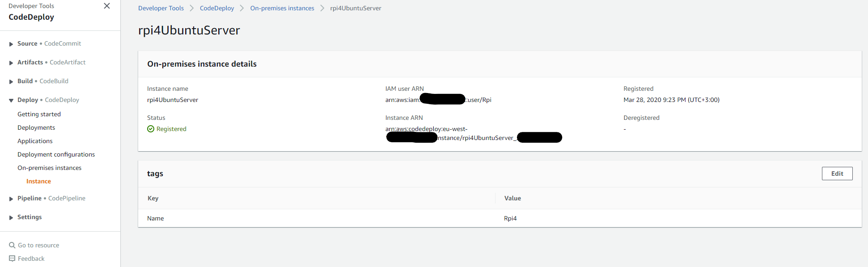This screenshot has width=868, height=267.
Task: Click the On-premises instance details heading
Action: coord(202,64)
